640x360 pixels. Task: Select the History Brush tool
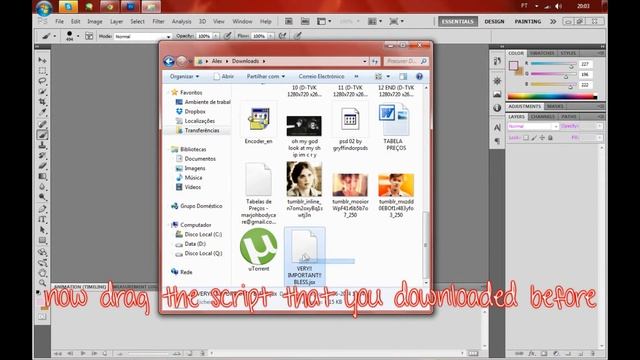pos(42,156)
